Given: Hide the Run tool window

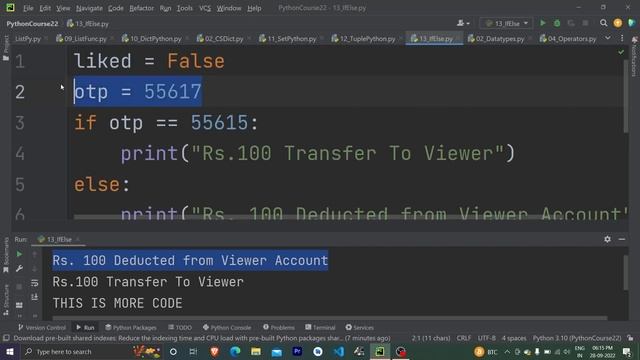Looking at the screenshot, I should (x=622, y=239).
